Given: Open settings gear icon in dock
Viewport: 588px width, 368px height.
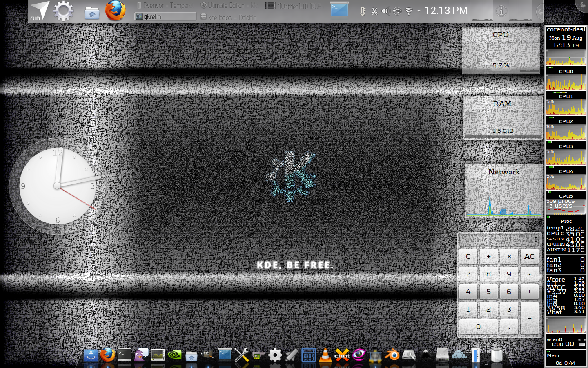Looking at the screenshot, I should coord(275,355).
